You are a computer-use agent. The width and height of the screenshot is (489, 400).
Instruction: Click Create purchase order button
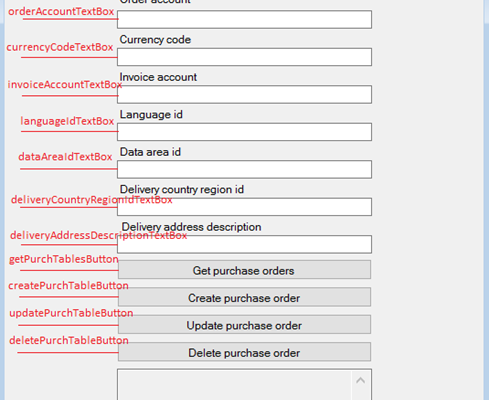[x=244, y=297]
